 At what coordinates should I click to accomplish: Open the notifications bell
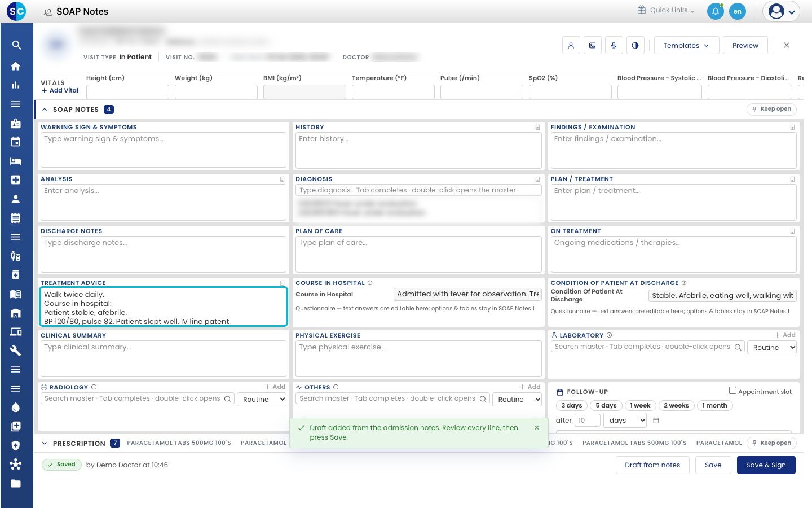coord(715,11)
